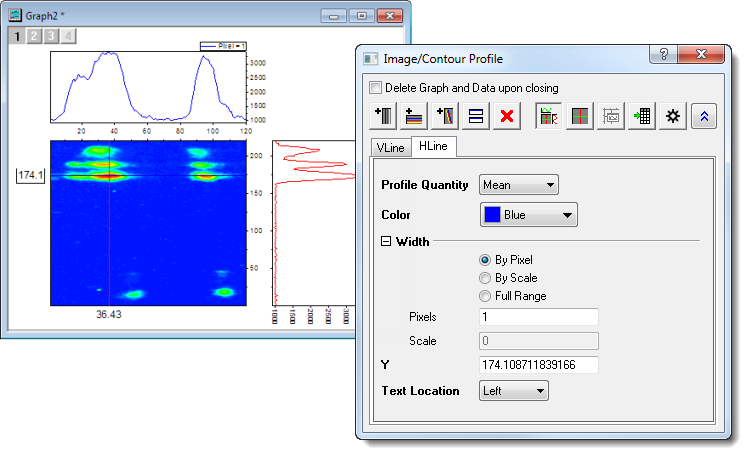Open the Text Location dropdown
This screenshot has width=745, height=452.
[x=514, y=391]
